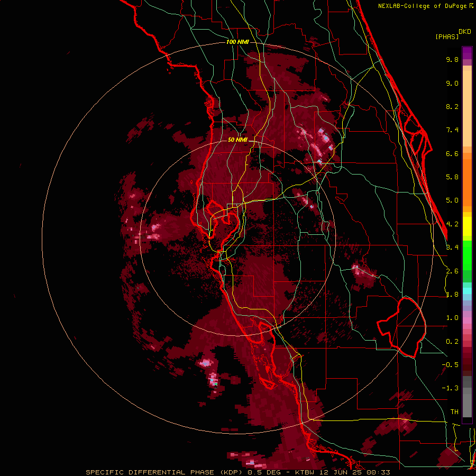Screen dimensions: 476x476
Task: Click the 12 JUN 25 date text
Action: pos(340,472)
